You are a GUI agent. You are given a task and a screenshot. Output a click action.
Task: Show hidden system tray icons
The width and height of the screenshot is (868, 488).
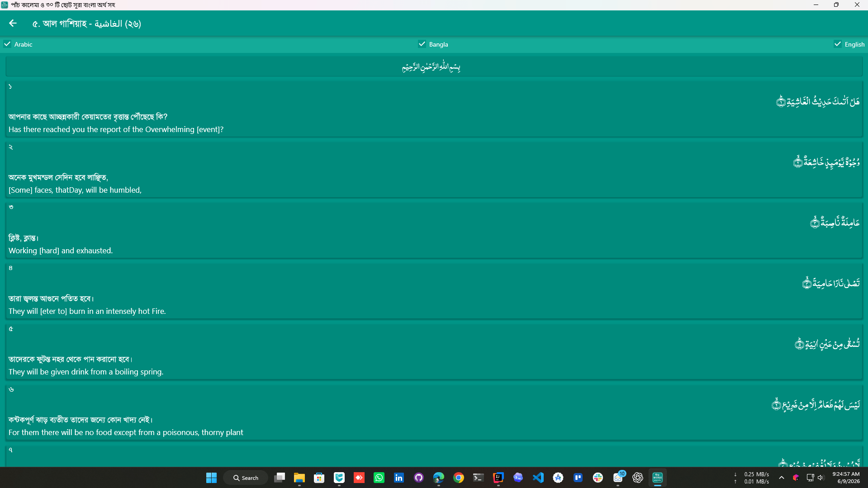pyautogui.click(x=782, y=478)
